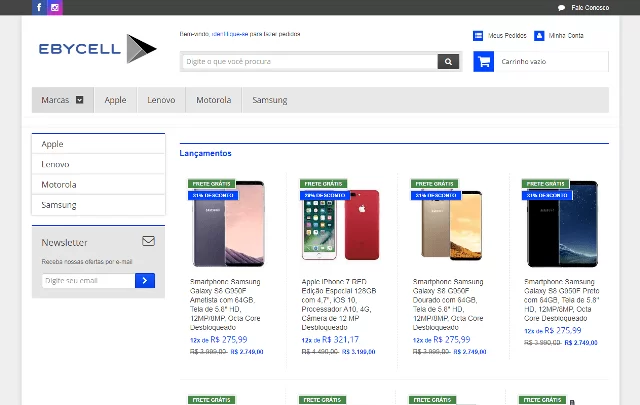
Task: Click the magnifier search button
Action: point(448,62)
